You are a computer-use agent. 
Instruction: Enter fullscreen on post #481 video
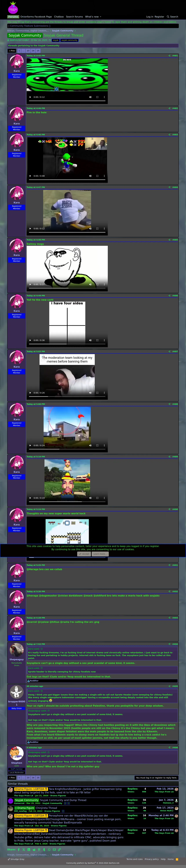tap(97, 97)
